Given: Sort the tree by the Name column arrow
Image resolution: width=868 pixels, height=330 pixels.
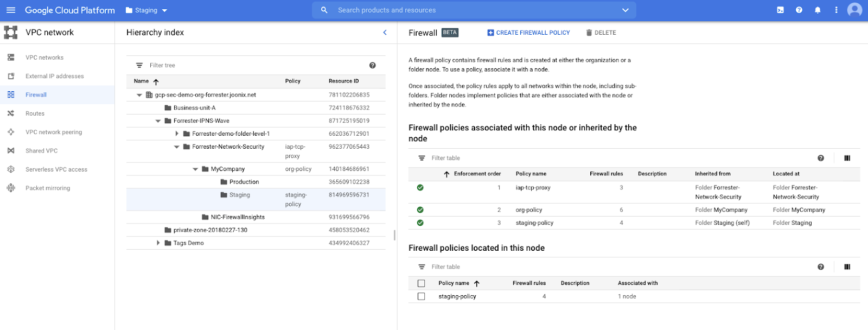Looking at the screenshot, I should 156,81.
